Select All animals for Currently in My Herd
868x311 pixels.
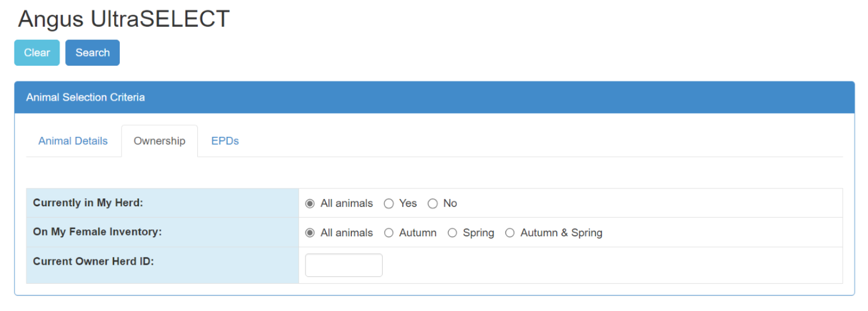pos(310,204)
